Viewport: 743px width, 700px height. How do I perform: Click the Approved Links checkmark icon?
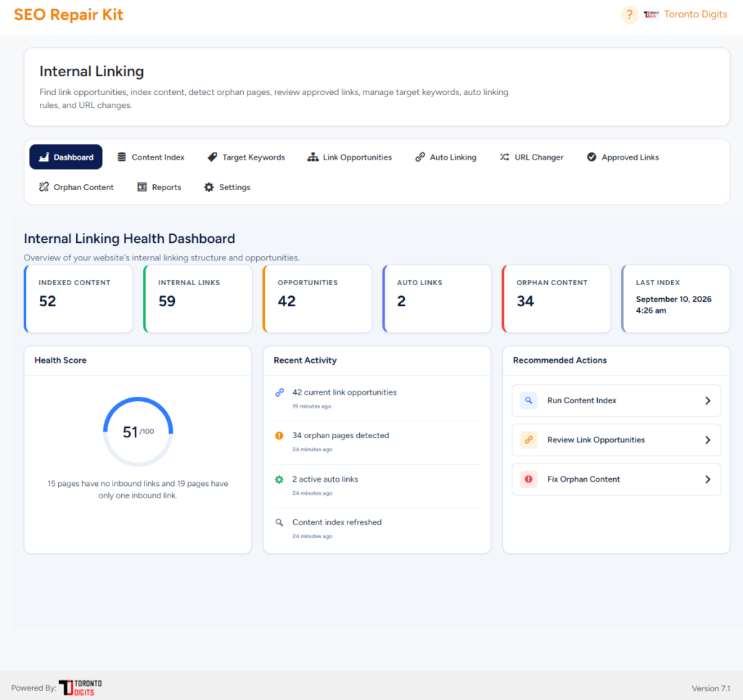591,157
